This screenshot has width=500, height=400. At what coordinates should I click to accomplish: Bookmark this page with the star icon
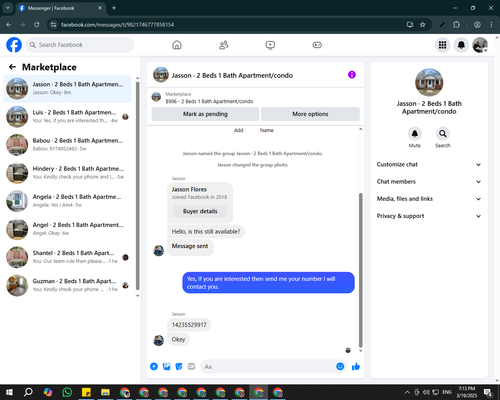click(423, 25)
